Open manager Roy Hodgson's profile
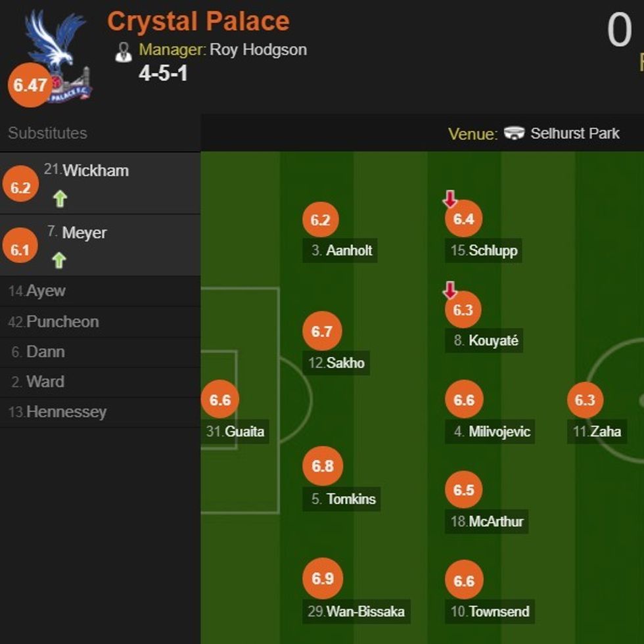This screenshot has height=644, width=644. [258, 50]
